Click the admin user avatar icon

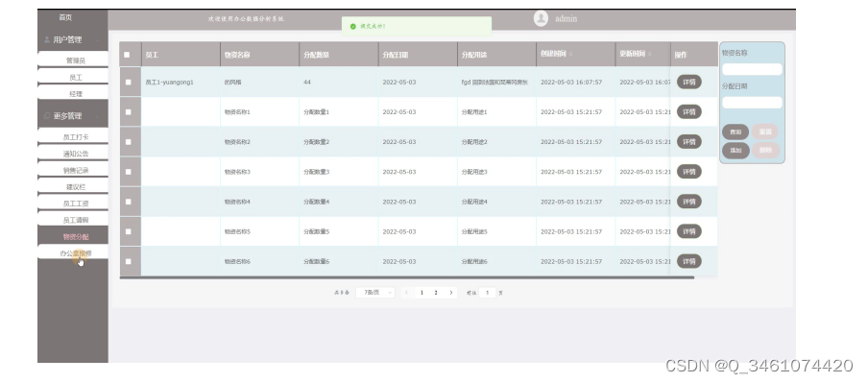(541, 18)
